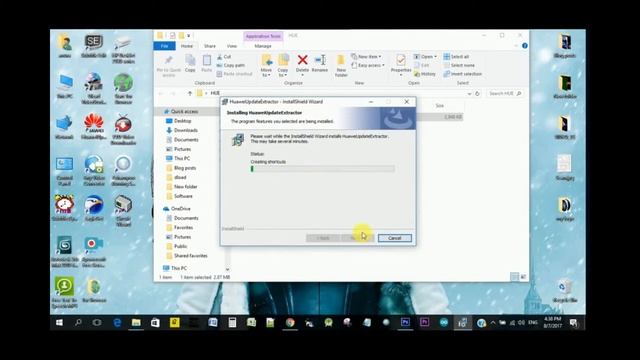Click the Application Tools contextual tab

click(263, 36)
